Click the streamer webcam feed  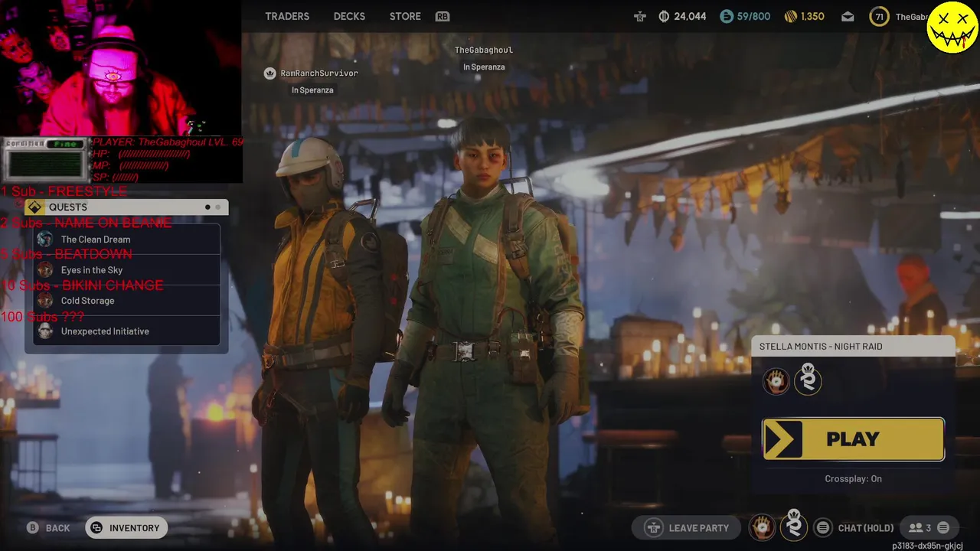click(121, 68)
